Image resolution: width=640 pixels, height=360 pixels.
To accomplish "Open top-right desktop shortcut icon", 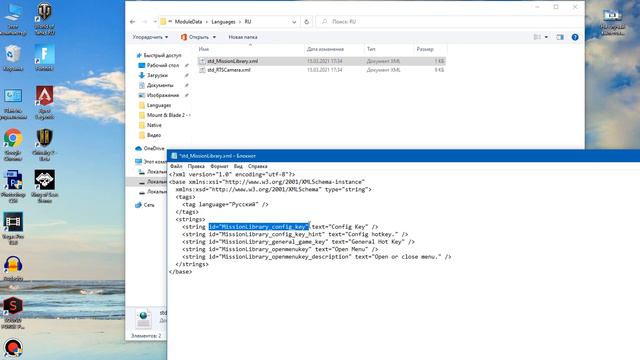I will pos(612,21).
